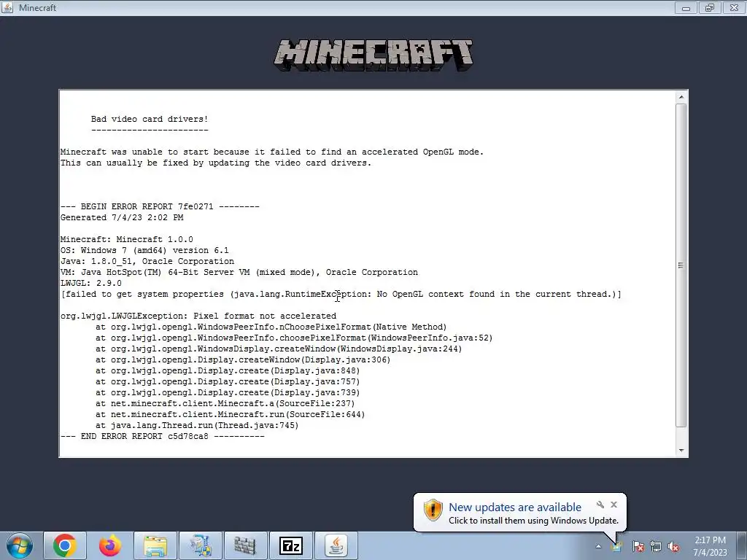747x560 pixels.
Task: Click the 'Display.create(Display.java:848)' stack line
Action: click(x=228, y=371)
